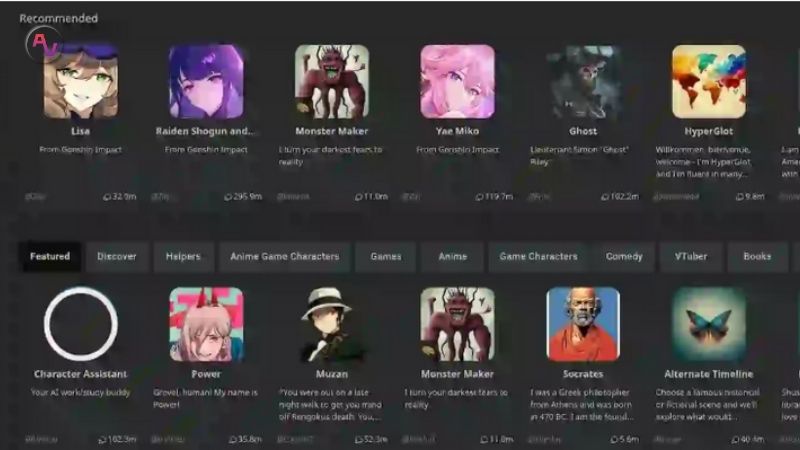Viewport: 800px width, 450px height.
Task: Click the Character Assistant name
Action: click(x=81, y=374)
